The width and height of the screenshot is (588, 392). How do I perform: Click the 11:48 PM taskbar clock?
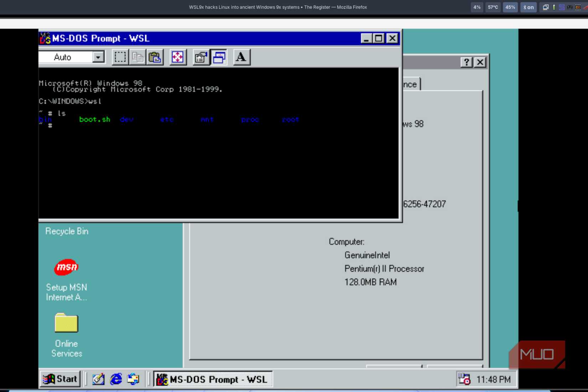click(x=493, y=380)
